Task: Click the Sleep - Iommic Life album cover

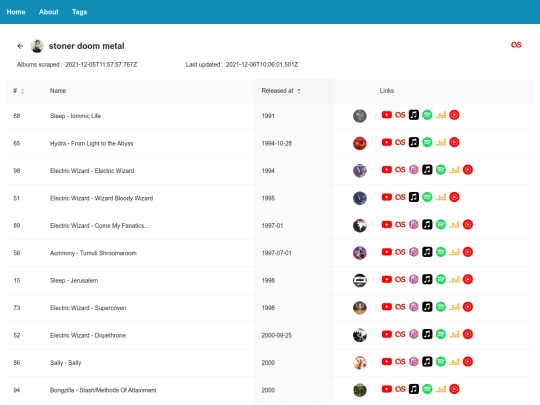Action: (x=360, y=116)
